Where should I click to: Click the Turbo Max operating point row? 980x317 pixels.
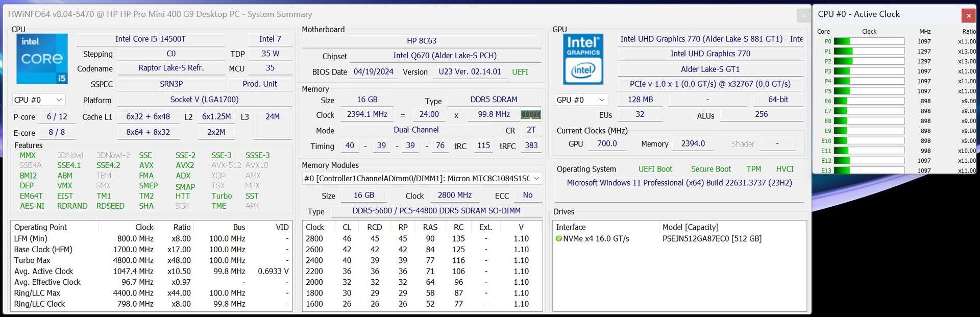click(151, 260)
